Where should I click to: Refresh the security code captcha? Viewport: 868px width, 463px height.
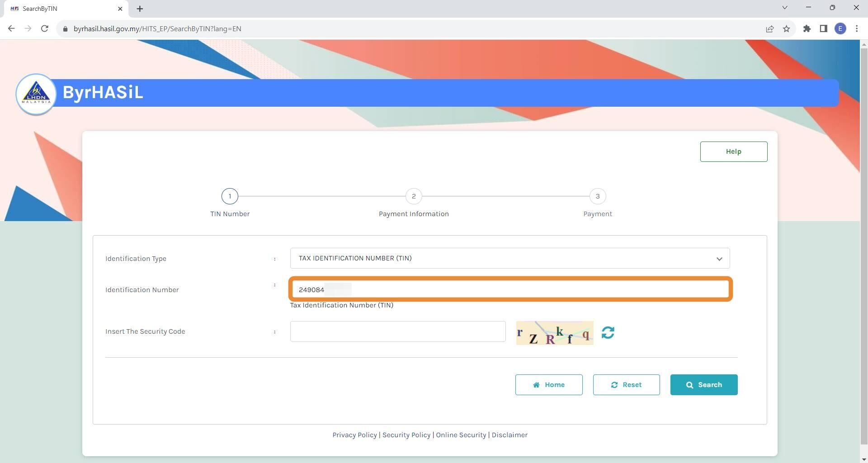point(608,333)
